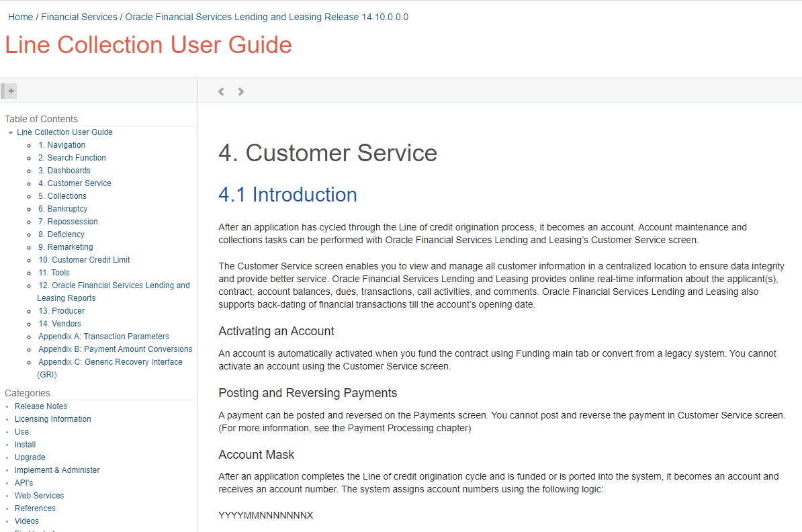This screenshot has height=532, width=802.
Task: Open chapter 5. Collections
Action: coord(62,196)
